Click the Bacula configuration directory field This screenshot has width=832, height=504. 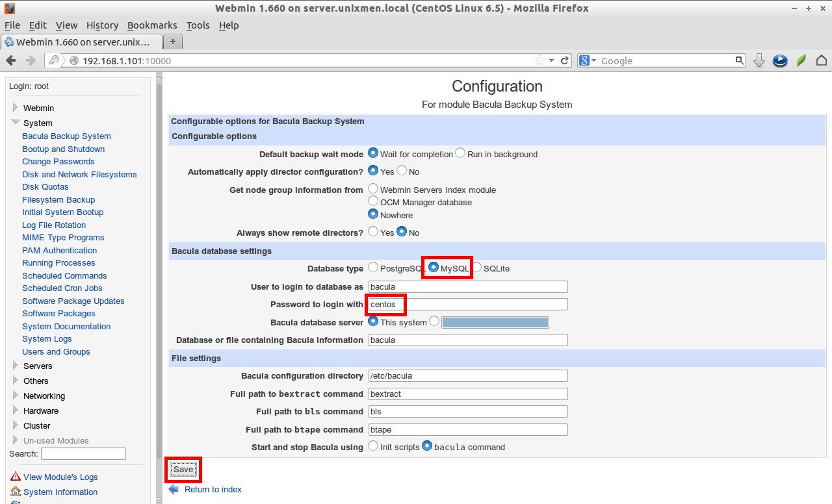[x=468, y=375]
